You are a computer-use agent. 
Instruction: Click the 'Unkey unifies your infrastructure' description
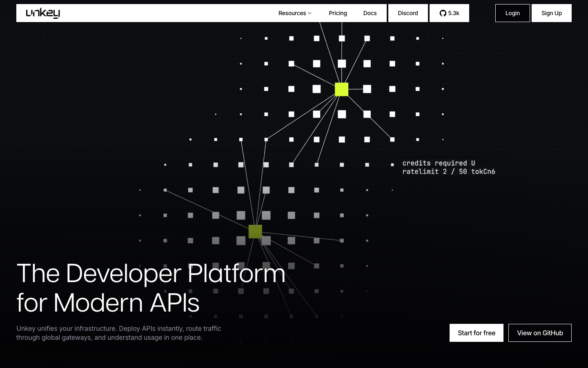pyautogui.click(x=119, y=333)
